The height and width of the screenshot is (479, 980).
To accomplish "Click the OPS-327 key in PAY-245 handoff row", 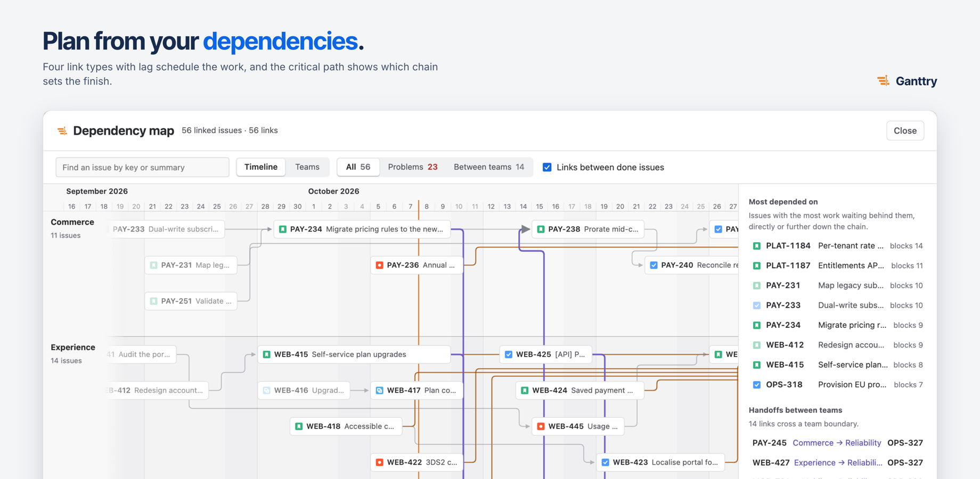I will [x=905, y=443].
